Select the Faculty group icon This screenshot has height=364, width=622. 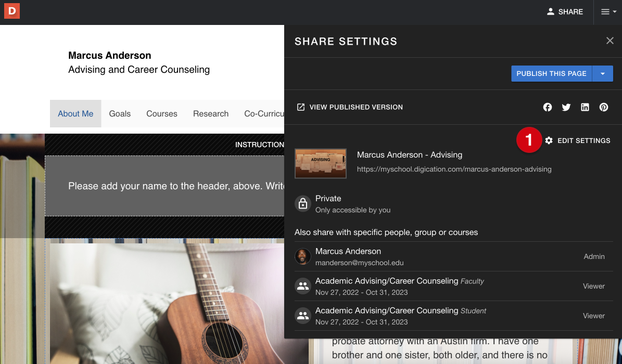point(302,286)
